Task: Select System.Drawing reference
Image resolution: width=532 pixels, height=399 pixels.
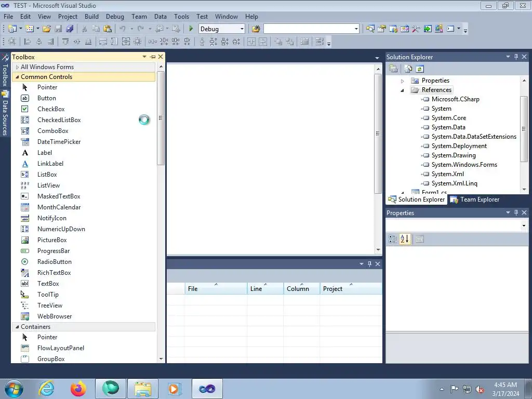Action: (453, 155)
